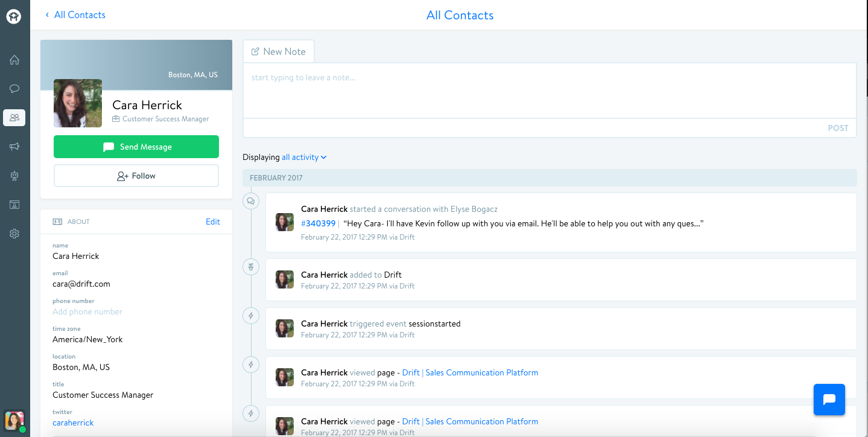The image size is (868, 437).
Task: Click the back chevron before All Contacts
Action: (x=47, y=15)
